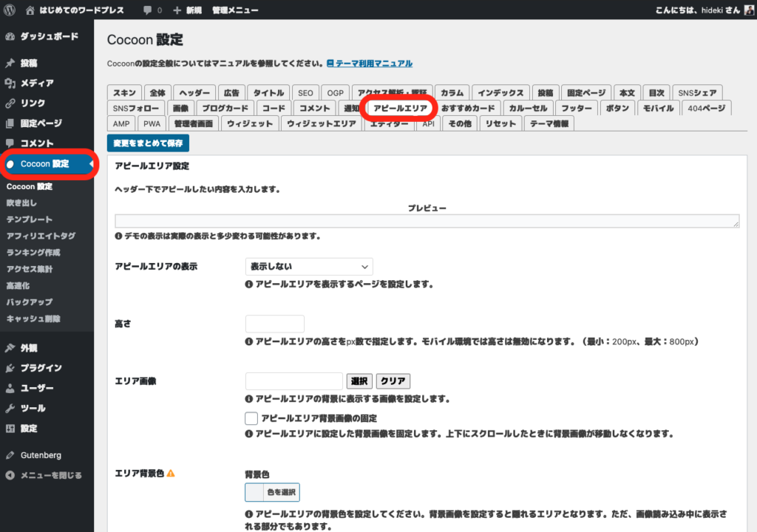Open the アピールエリア settings tab
The width and height of the screenshot is (757, 532).
click(400, 108)
